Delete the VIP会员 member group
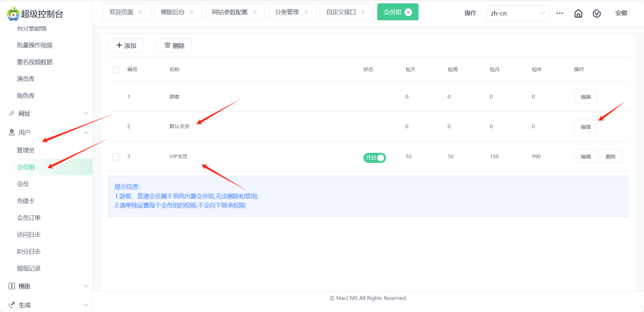 coord(611,157)
